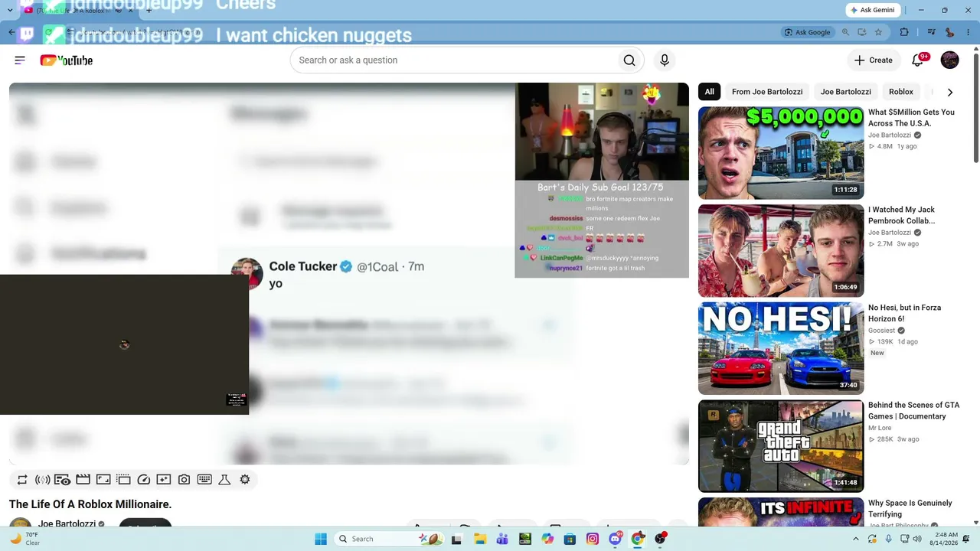Open the YouTube account avatar menu
This screenshot has height=551, width=980.
point(949,60)
